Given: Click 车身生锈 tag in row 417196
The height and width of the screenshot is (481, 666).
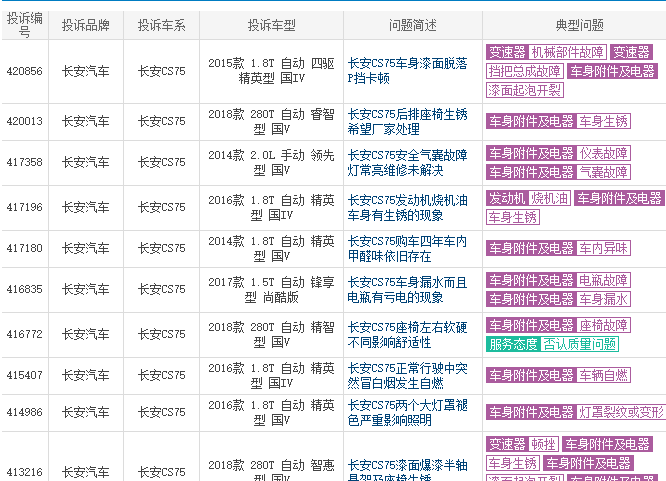Looking at the screenshot, I should pyautogui.click(x=513, y=217).
